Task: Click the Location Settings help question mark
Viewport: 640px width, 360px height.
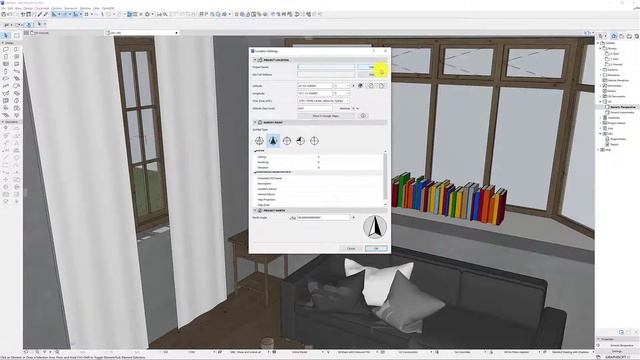Action: click(x=373, y=51)
